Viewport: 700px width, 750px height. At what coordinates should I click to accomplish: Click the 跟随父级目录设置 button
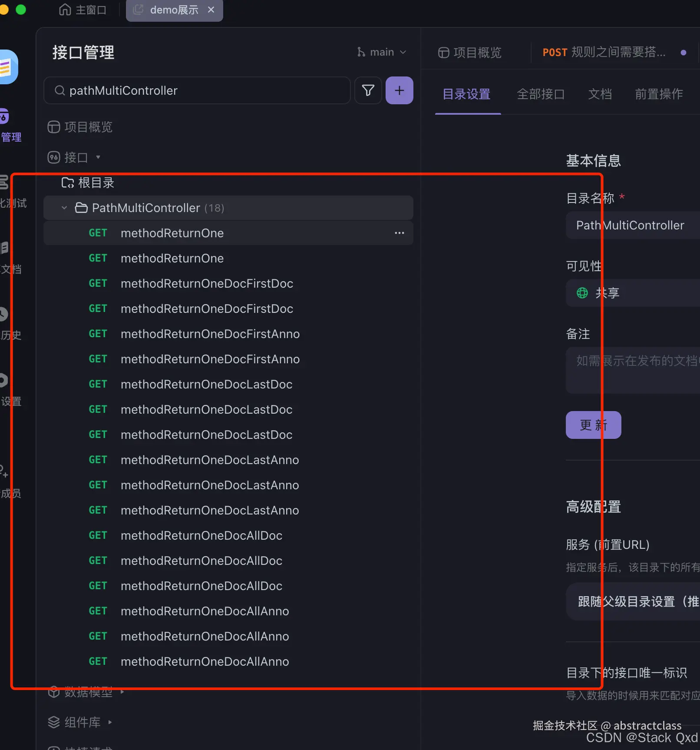[x=634, y=601]
